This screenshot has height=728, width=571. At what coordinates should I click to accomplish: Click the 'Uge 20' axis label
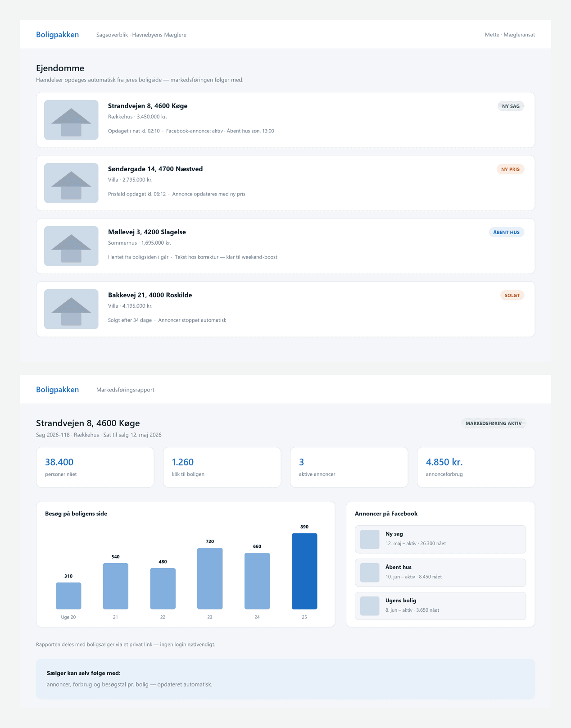point(68,617)
